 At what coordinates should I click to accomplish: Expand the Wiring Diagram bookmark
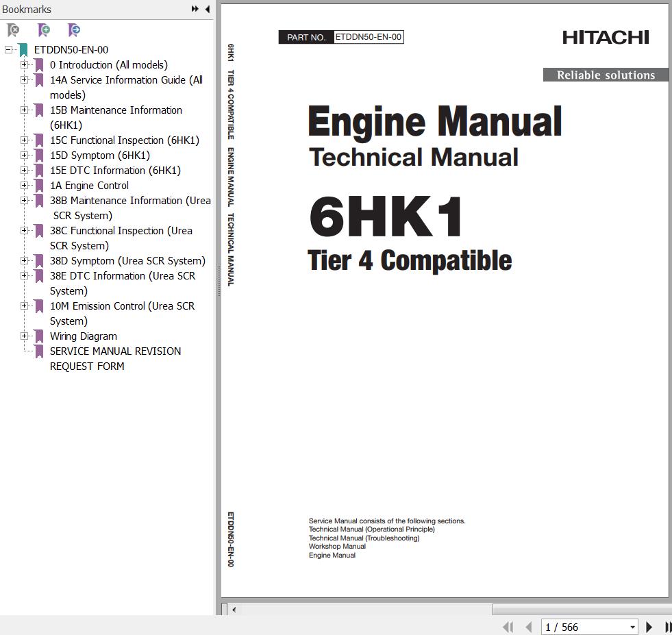pyautogui.click(x=25, y=336)
